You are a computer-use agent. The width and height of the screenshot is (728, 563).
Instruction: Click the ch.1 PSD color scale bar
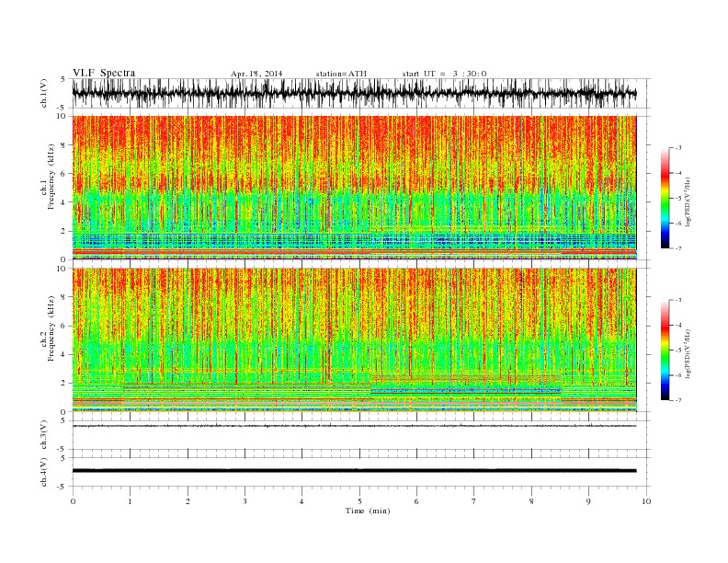pyautogui.click(x=665, y=199)
